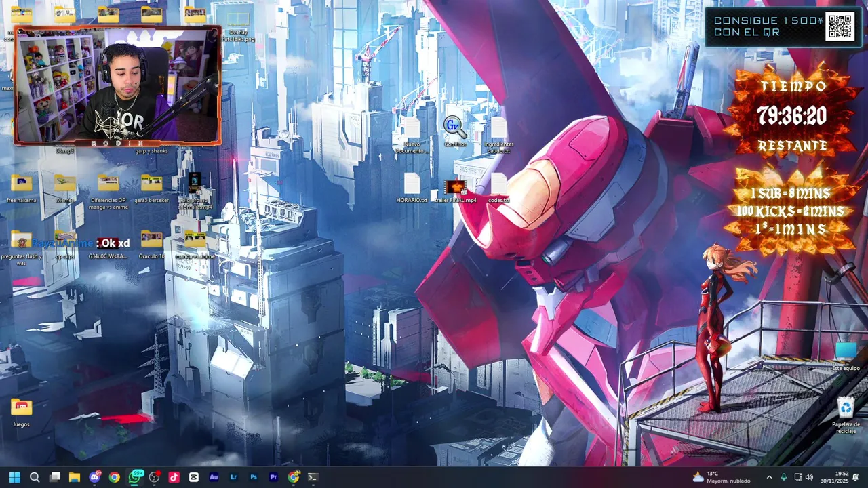Screen dimensions: 868x488
Task: Open the TikTok app in the taskbar
Action: 174,477
